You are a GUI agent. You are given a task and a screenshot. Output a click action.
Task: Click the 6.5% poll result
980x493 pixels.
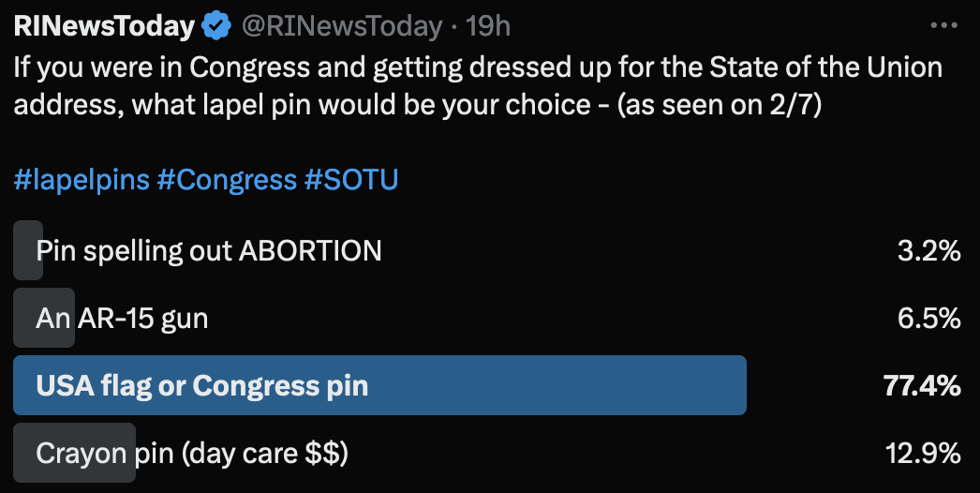pyautogui.click(x=928, y=319)
